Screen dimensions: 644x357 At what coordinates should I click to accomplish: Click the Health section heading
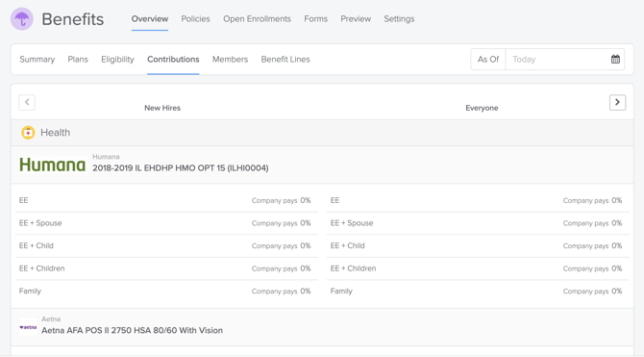click(55, 133)
